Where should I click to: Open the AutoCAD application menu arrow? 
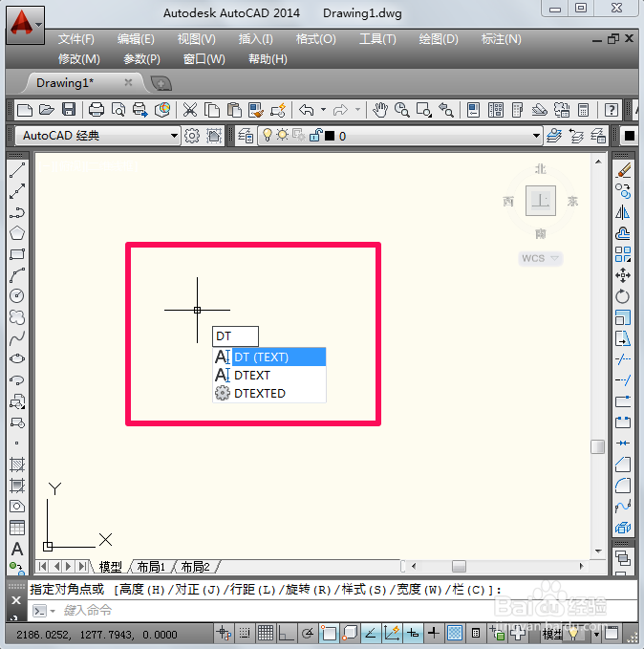[x=38, y=25]
